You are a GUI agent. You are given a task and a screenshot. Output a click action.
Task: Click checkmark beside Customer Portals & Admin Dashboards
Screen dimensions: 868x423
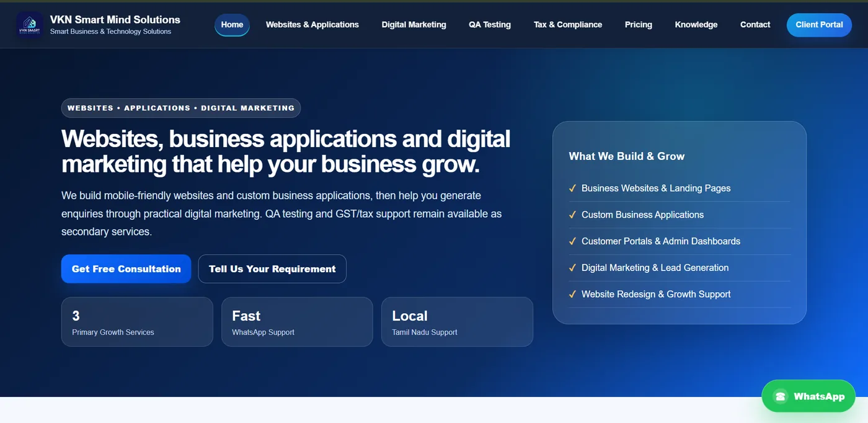pyautogui.click(x=572, y=241)
